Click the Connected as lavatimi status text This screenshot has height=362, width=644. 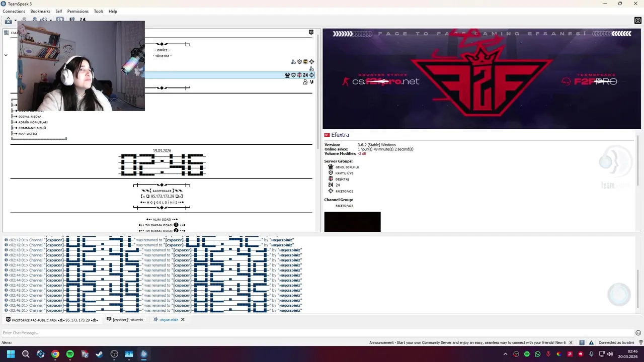(616, 343)
